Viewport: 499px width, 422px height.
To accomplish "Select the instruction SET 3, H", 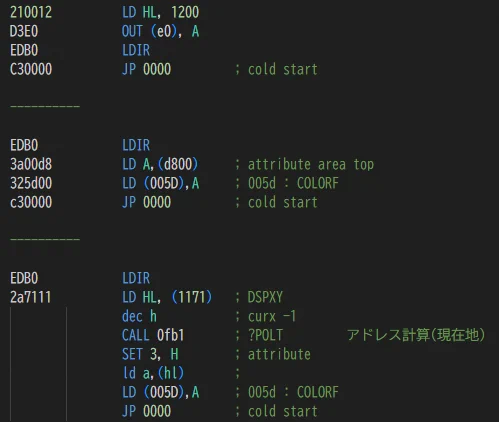I will point(150,354).
